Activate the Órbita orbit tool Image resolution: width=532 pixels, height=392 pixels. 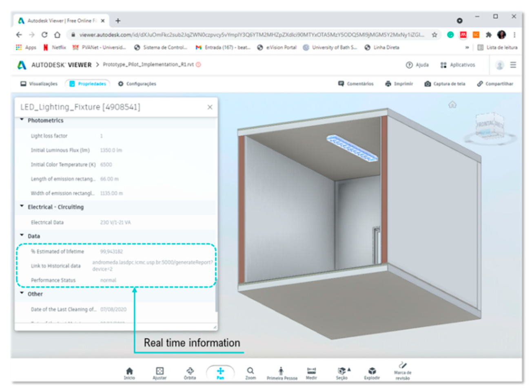[x=190, y=371]
